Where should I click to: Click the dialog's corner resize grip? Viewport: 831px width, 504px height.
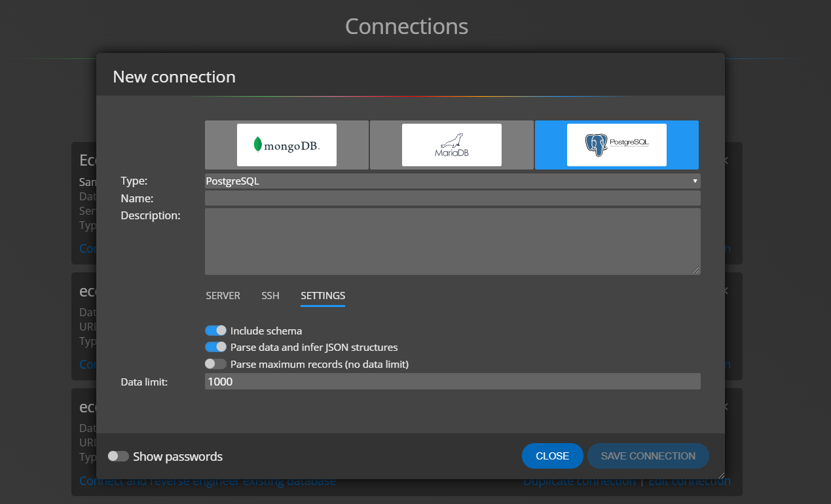pos(721,475)
